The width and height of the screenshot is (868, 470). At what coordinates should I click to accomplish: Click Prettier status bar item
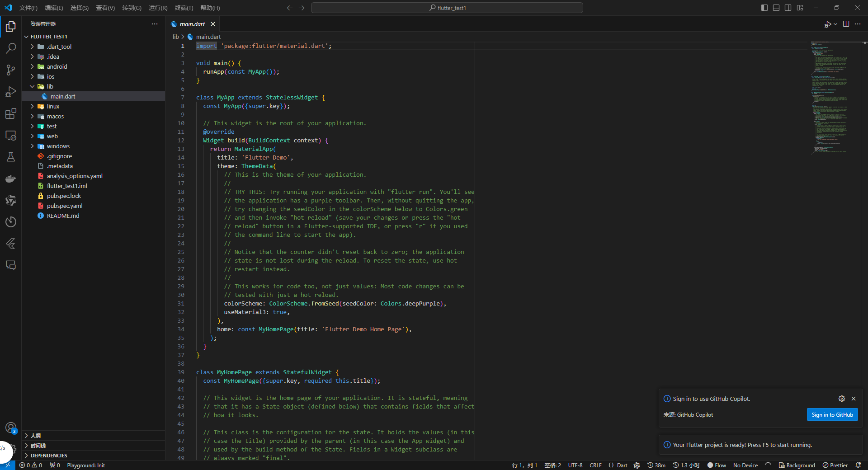click(835, 465)
